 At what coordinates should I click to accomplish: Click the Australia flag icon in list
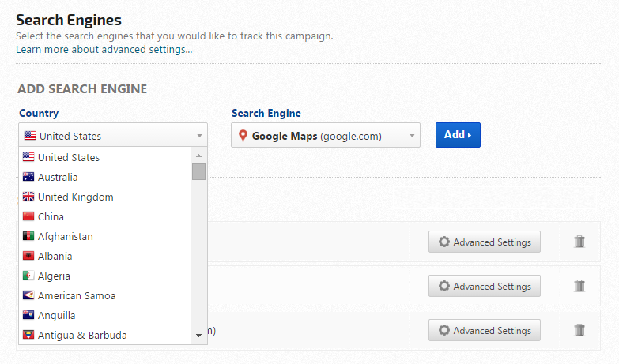28,177
